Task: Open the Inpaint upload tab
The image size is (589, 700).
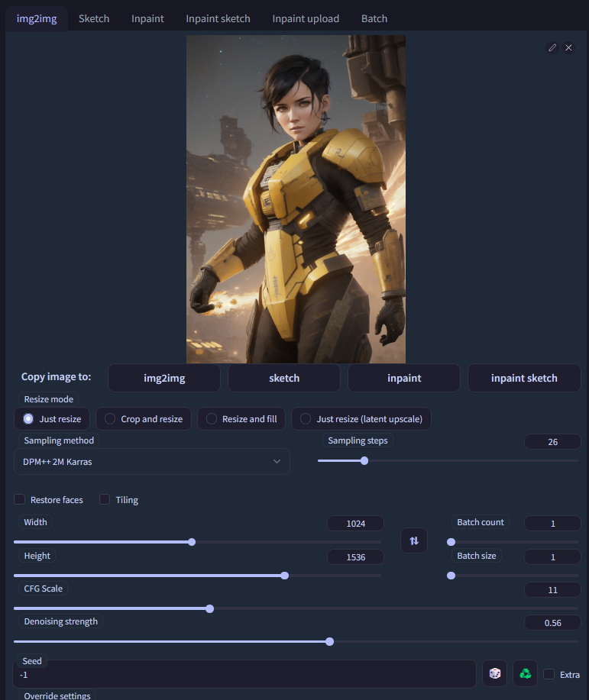Action: tap(306, 19)
